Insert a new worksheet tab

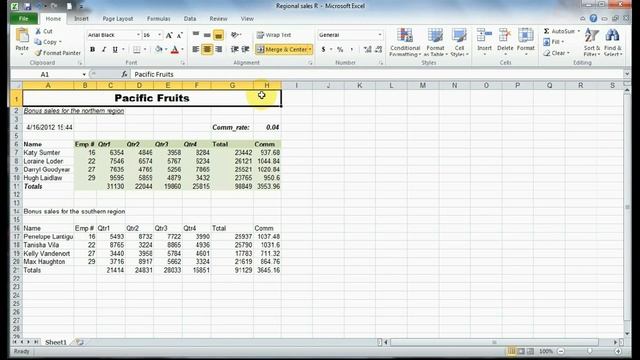point(80,342)
